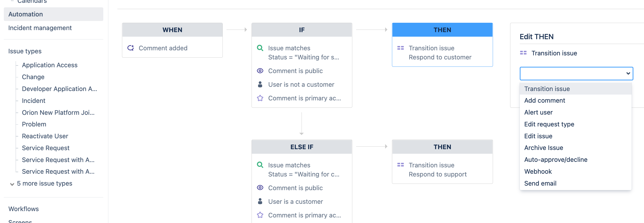644x223 pixels.
Task: Click the Comment added trigger icon
Action: pyautogui.click(x=130, y=48)
